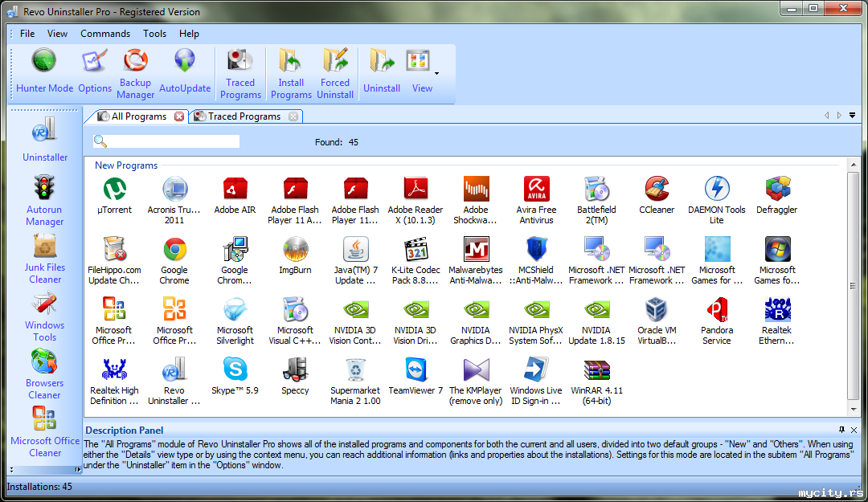The height and width of the screenshot is (502, 868).
Task: Close the All Programs tab
Action: tap(179, 116)
